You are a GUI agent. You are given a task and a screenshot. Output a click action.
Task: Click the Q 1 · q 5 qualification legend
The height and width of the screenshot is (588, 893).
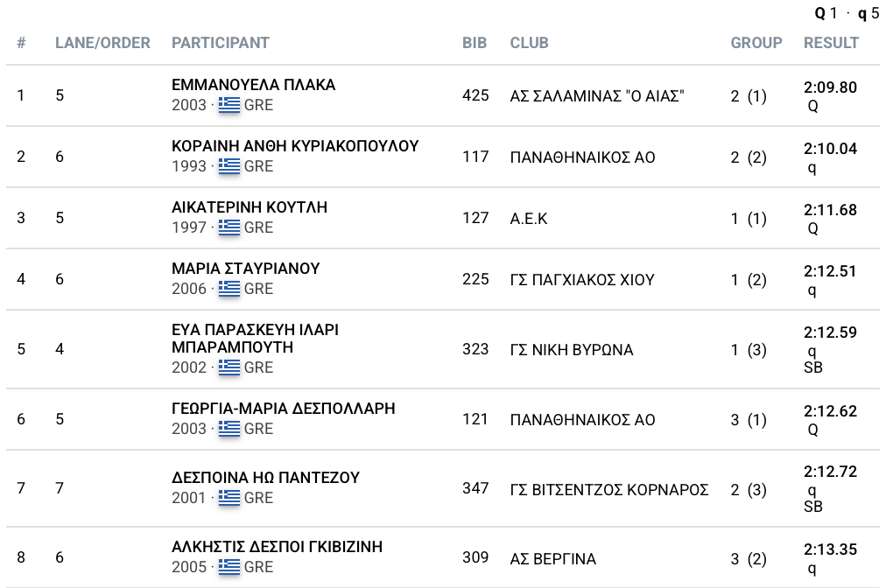[847, 13]
